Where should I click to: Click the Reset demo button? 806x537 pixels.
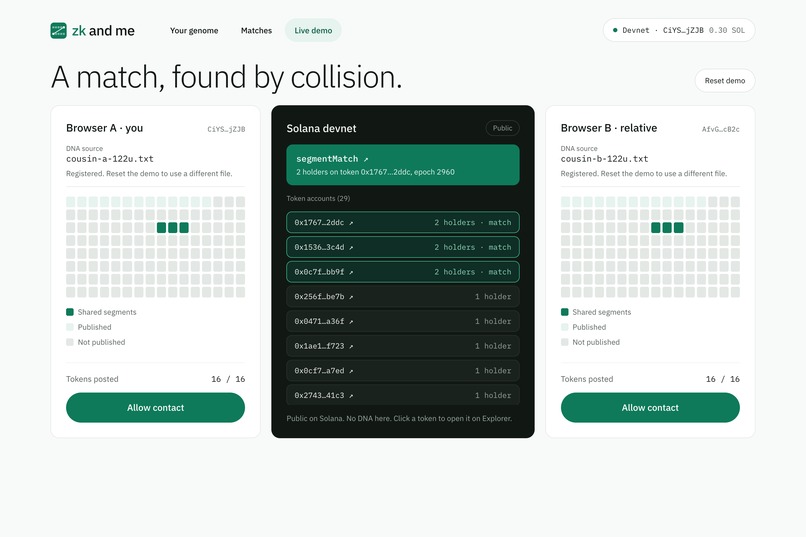click(725, 81)
